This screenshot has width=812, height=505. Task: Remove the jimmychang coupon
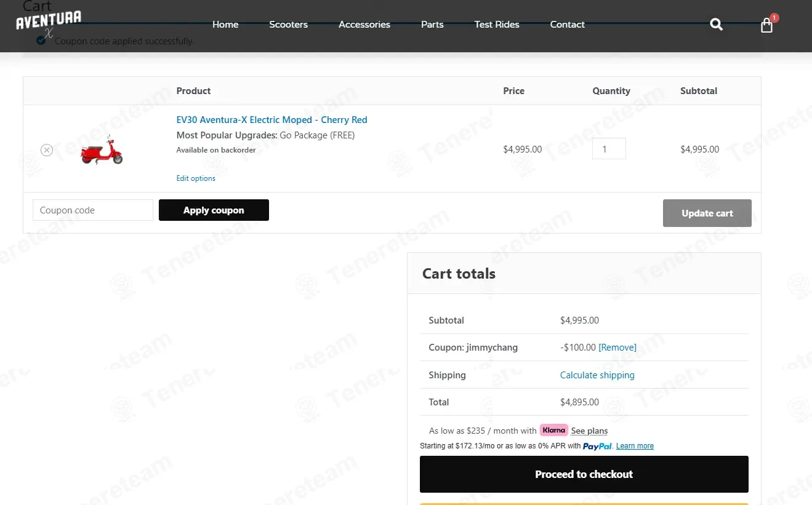[617, 348]
